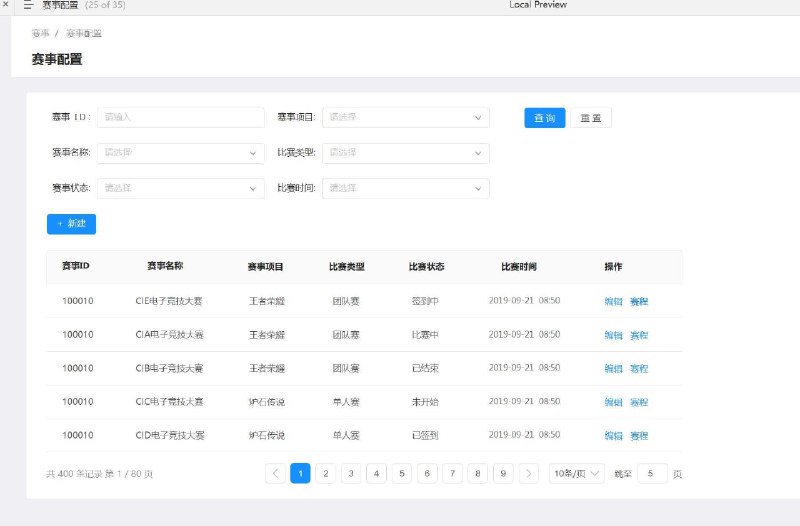This screenshot has height=526, width=800.
Task: Click the + 新建 button
Action: pos(71,224)
